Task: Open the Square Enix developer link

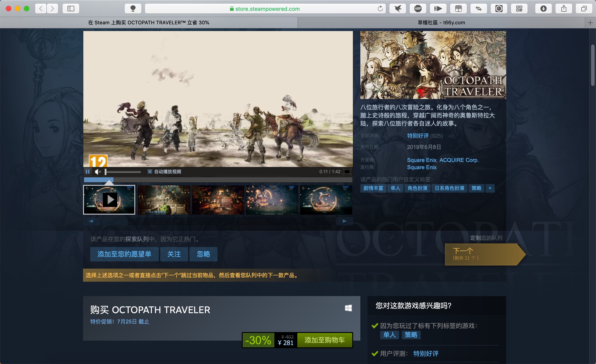Action: tap(422, 160)
